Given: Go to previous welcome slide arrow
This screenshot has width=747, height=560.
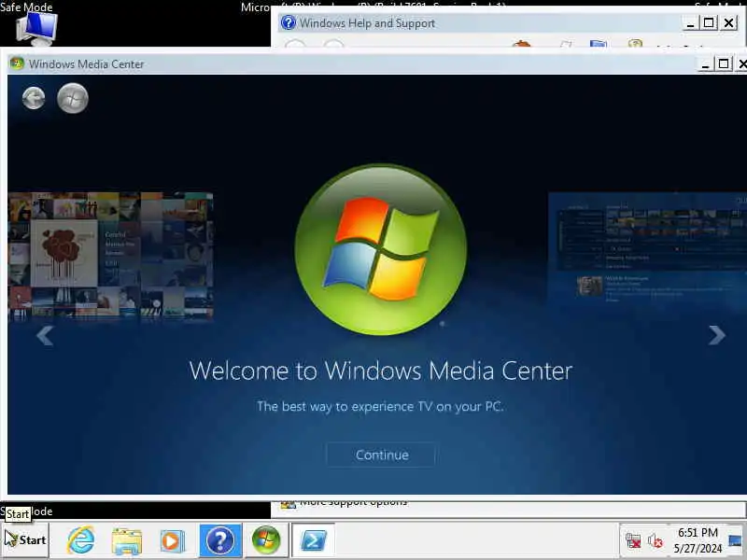Looking at the screenshot, I should pos(45,335).
